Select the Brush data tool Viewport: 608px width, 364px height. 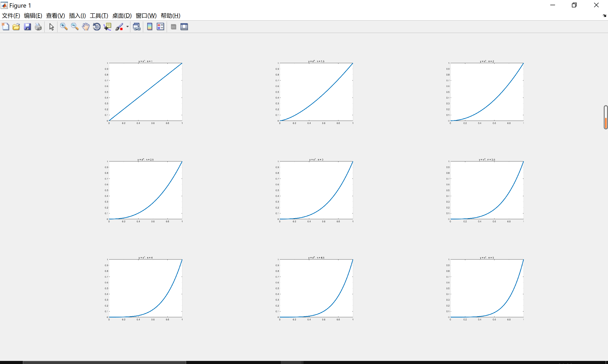click(119, 27)
